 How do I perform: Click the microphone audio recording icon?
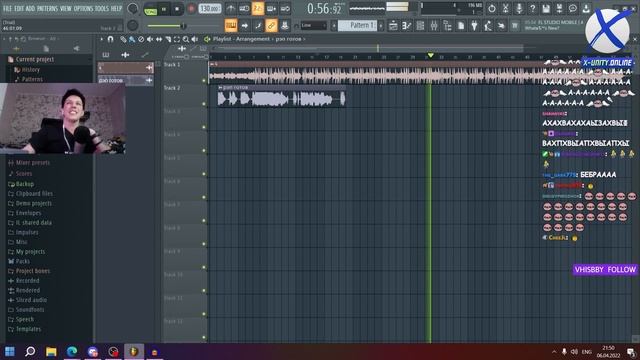click(x=519, y=8)
